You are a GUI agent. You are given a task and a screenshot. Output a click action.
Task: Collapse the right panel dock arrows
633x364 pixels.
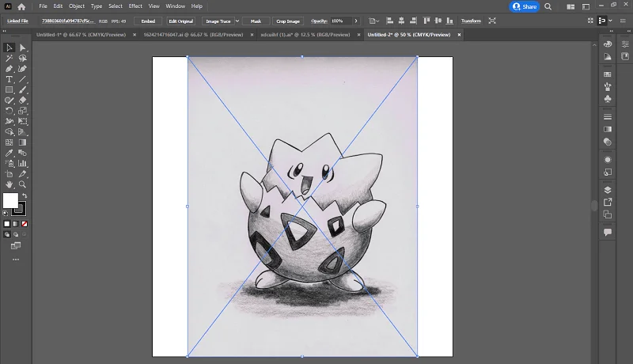click(611, 31)
